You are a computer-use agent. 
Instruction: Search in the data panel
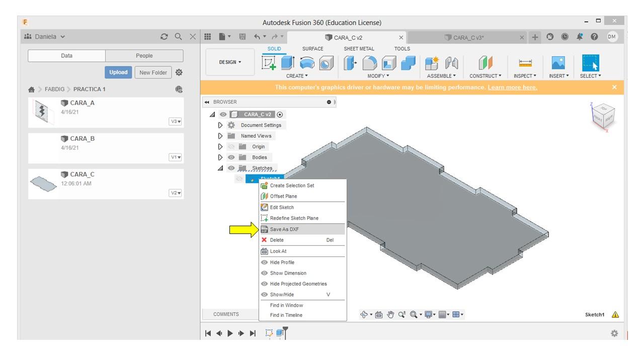pyautogui.click(x=178, y=37)
